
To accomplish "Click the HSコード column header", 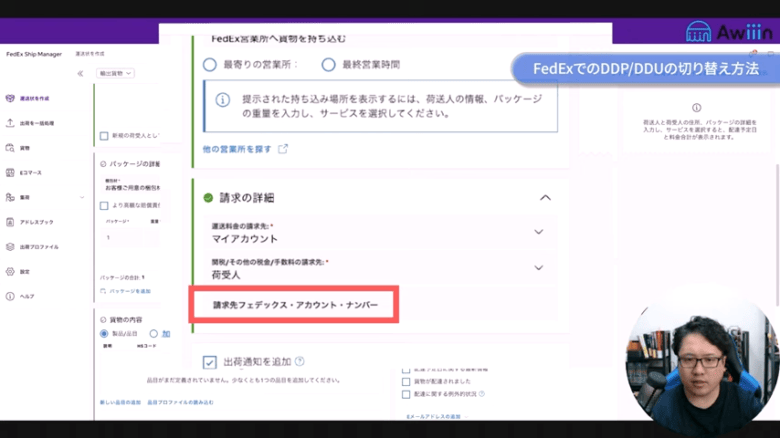I will 146,346.
